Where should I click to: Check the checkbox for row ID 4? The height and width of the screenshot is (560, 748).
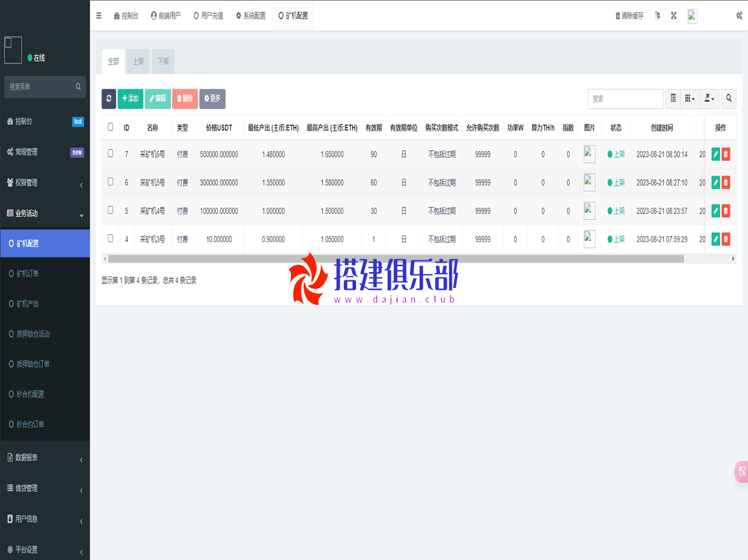(x=110, y=238)
